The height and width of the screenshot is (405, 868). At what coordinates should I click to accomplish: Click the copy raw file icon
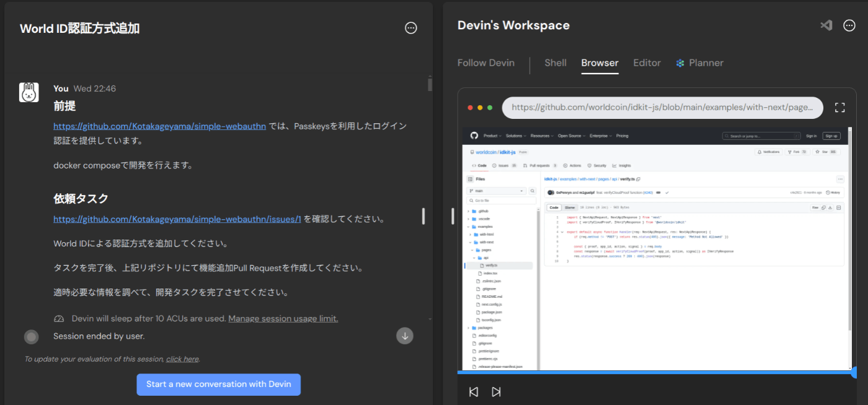coord(823,207)
